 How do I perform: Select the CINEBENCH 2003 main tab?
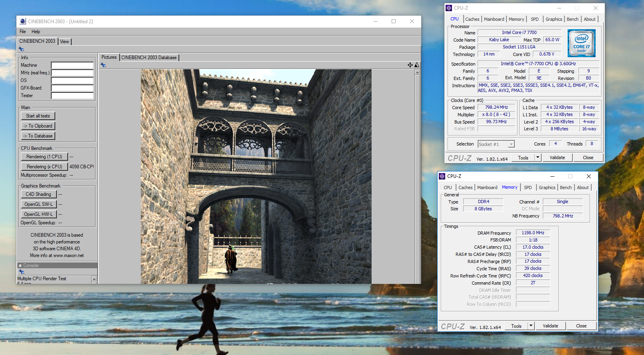pyautogui.click(x=37, y=41)
